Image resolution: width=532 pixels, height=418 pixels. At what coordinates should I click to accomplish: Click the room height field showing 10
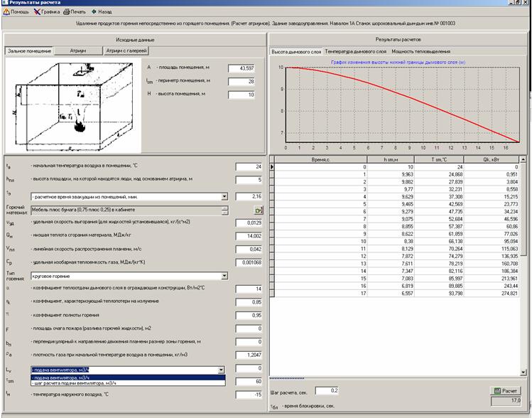[241, 95]
